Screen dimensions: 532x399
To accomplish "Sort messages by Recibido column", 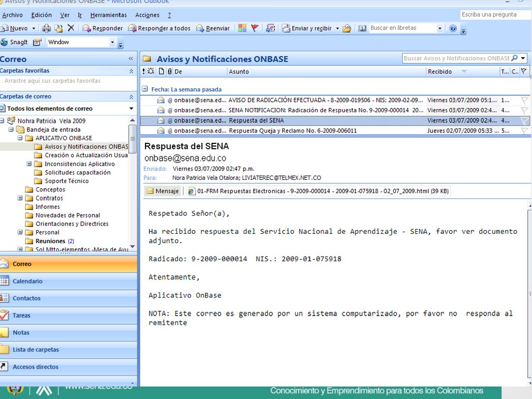I will pos(462,71).
